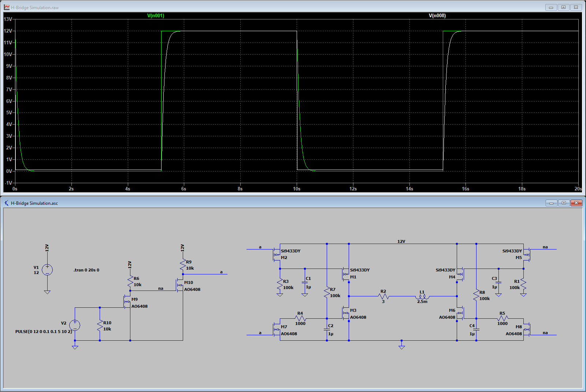Click the L1 2.5m inductor symbol
The image size is (586, 392).
(422, 296)
